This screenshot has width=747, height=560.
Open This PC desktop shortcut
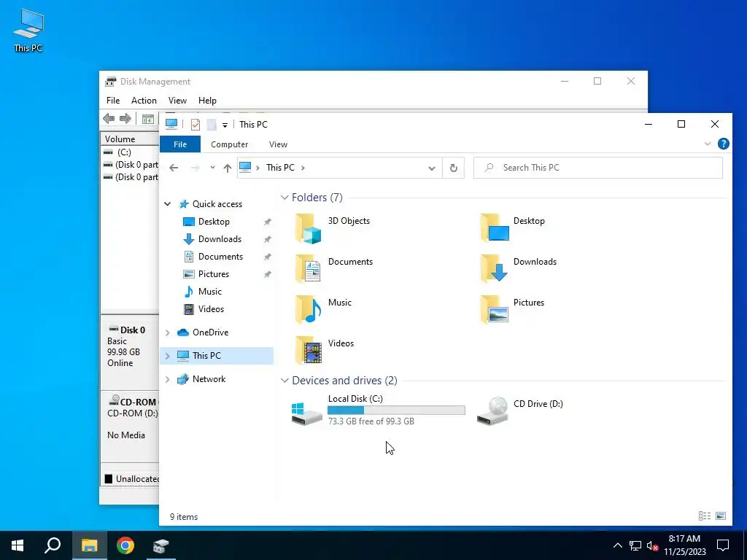pyautogui.click(x=28, y=31)
